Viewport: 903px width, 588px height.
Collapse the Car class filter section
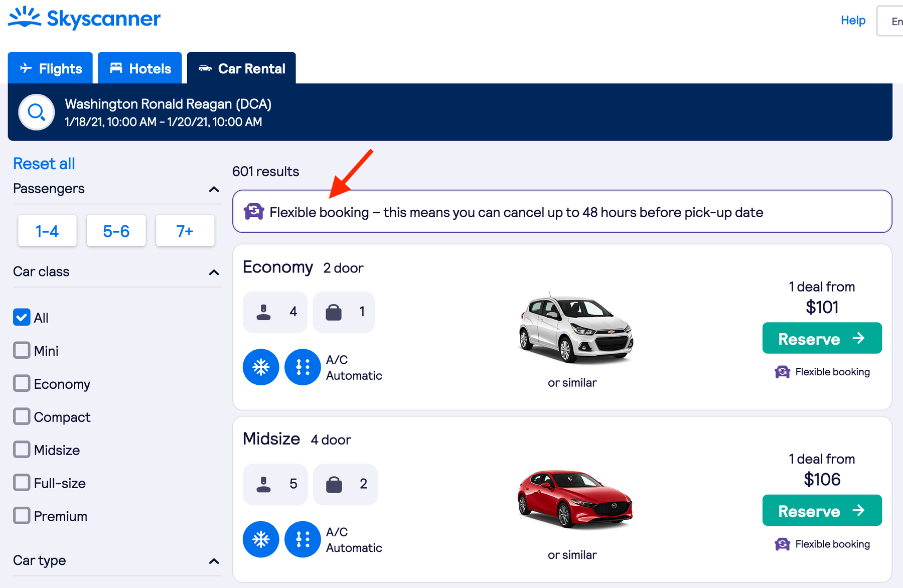[214, 272]
